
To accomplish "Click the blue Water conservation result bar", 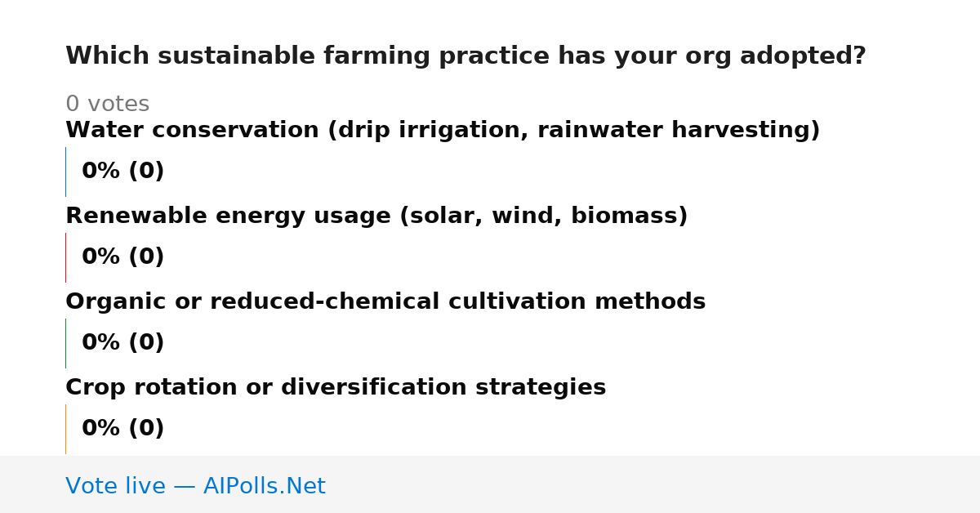I will click(x=65, y=172).
